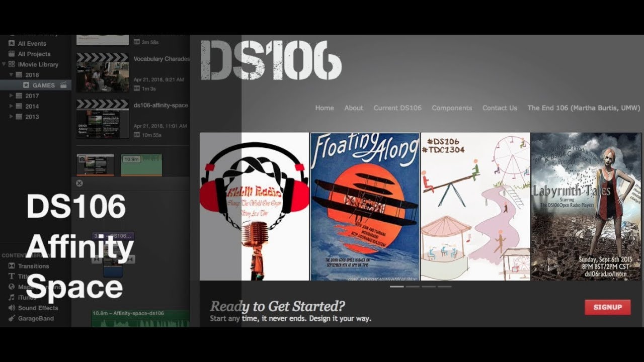
Task: Click the GarageBand guitar icon
Action: tap(11, 319)
